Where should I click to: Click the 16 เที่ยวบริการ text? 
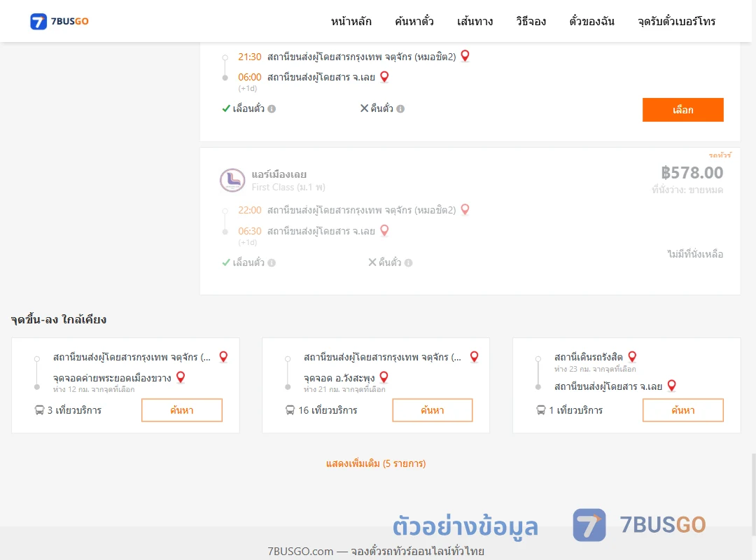[328, 410]
